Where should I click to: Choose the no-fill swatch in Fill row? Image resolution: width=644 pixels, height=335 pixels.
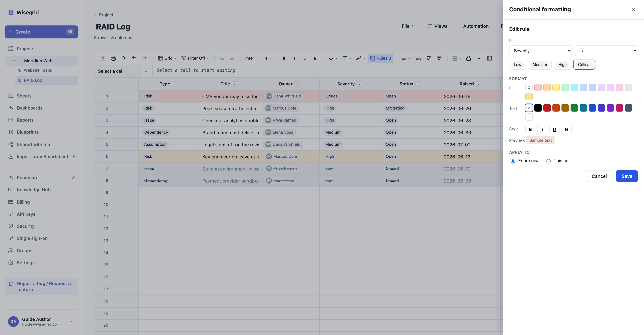(529, 88)
